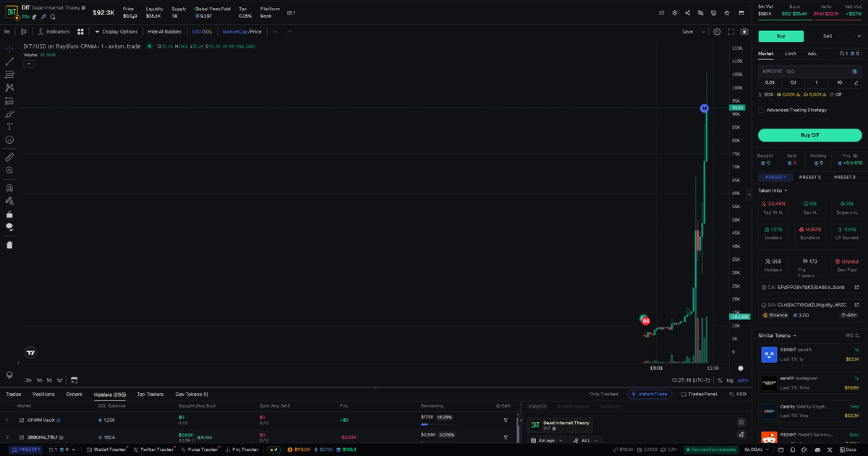
Task: Take a chart snapshot with camera icon
Action: point(744,32)
